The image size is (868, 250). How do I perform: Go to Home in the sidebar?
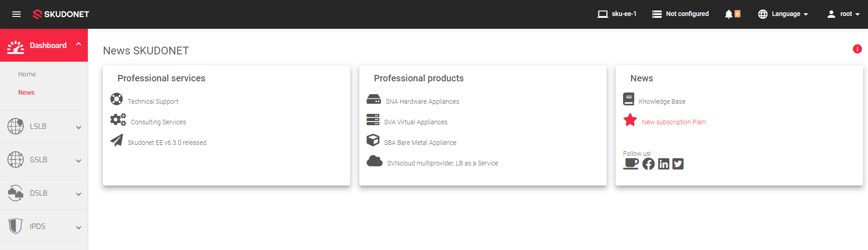(27, 74)
